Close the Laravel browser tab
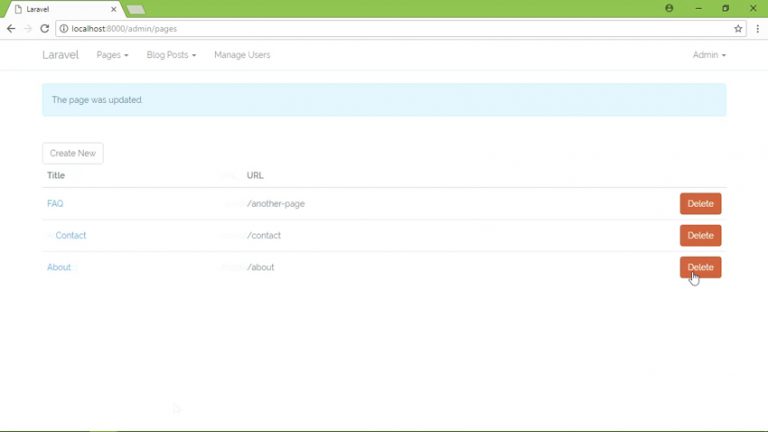Screen dimensions: 768x432 pos(114,9)
